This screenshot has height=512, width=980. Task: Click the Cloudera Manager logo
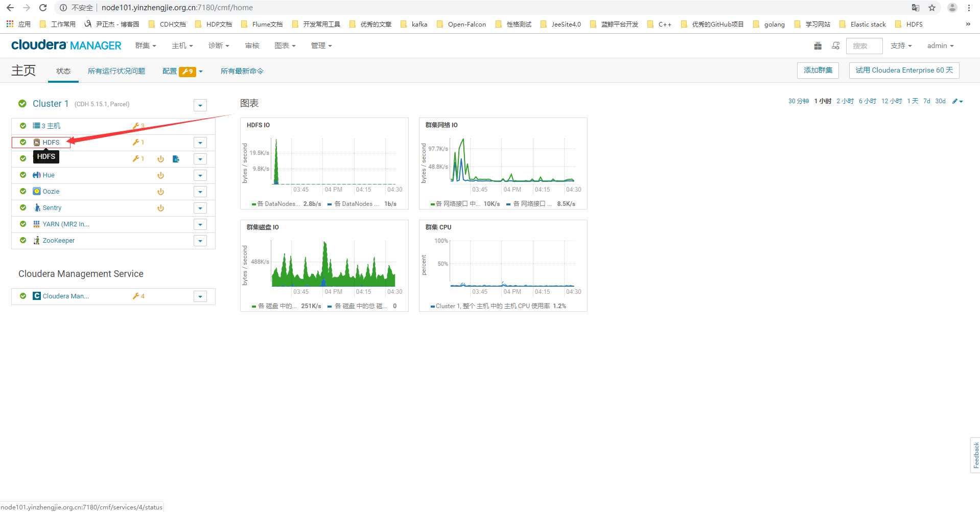tap(66, 45)
